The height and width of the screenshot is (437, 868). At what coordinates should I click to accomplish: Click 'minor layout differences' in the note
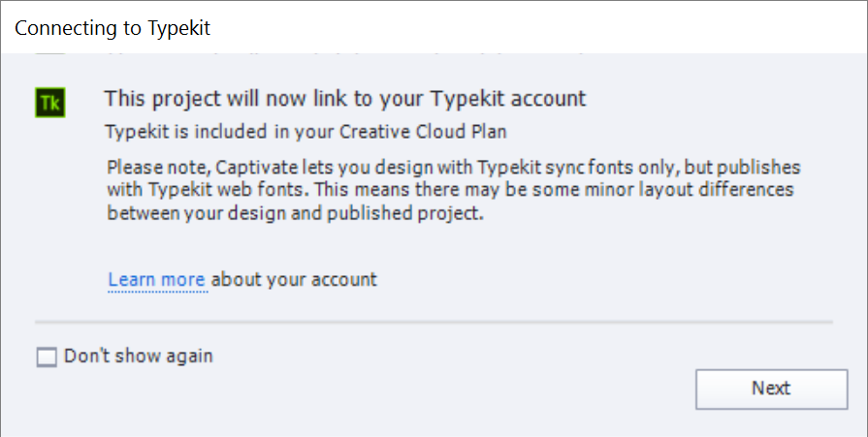pos(693,190)
